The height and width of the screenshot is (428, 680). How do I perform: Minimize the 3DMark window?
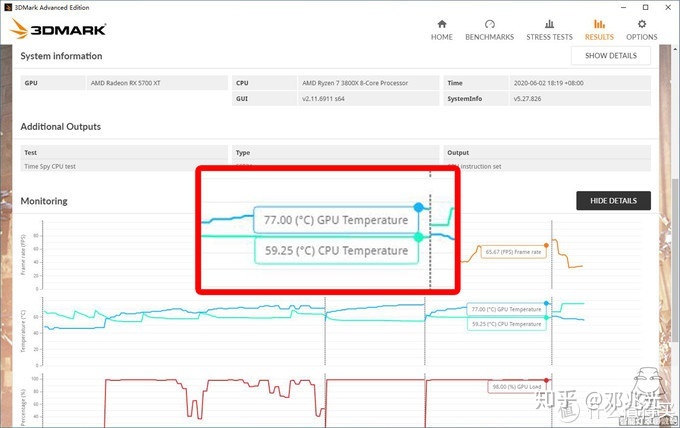click(623, 7)
